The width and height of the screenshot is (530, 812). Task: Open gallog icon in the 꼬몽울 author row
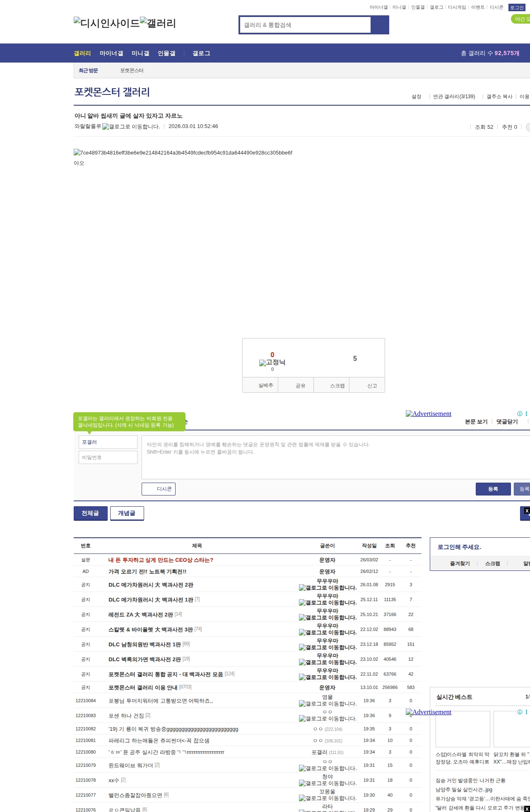(x=328, y=798)
